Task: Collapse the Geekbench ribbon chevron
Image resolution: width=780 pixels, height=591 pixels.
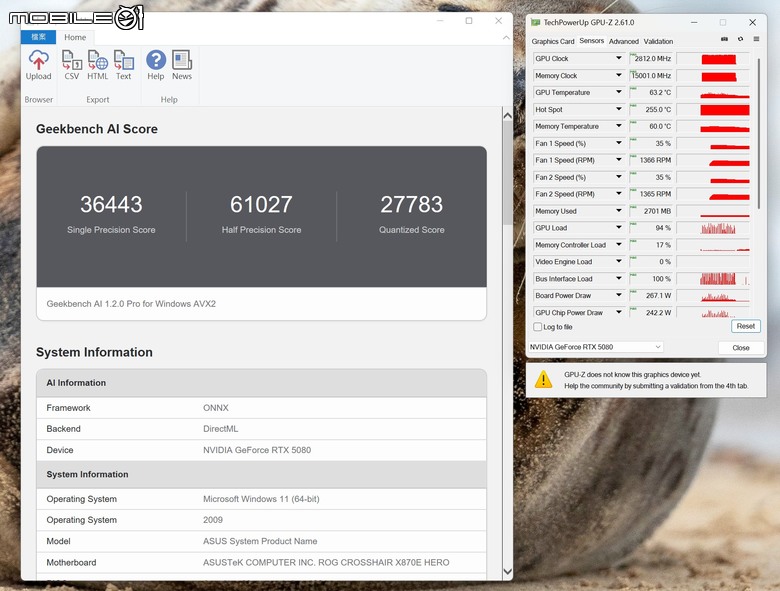Action: [x=506, y=37]
